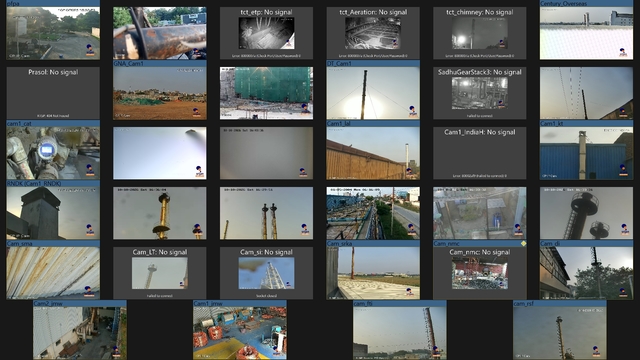Open the single golden chimney feed
This screenshot has height=360, width=640.
click(x=160, y=213)
